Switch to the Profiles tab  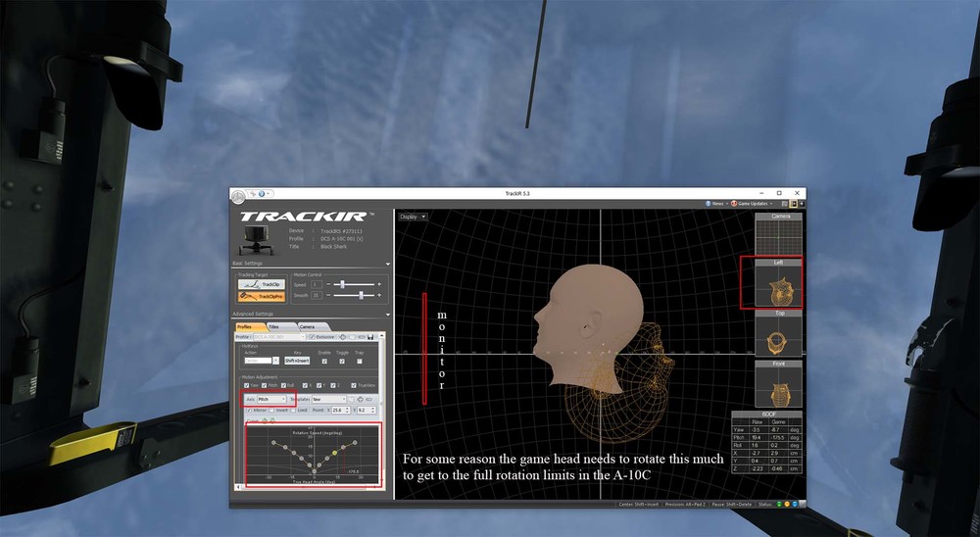tap(250, 327)
